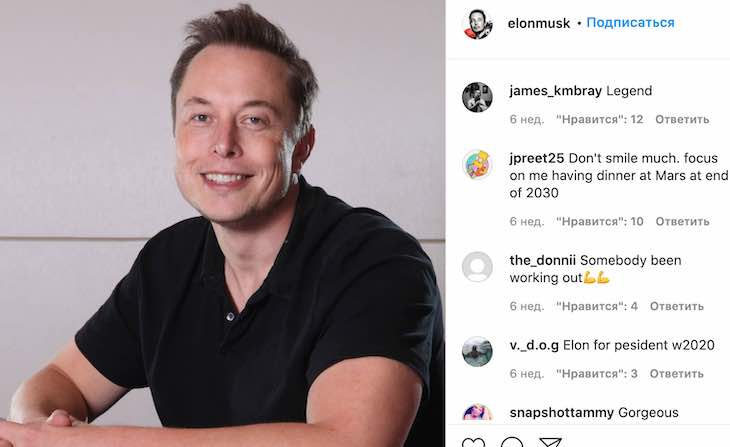Click the main post photo
Screen dimensions: 730x447
point(222,224)
